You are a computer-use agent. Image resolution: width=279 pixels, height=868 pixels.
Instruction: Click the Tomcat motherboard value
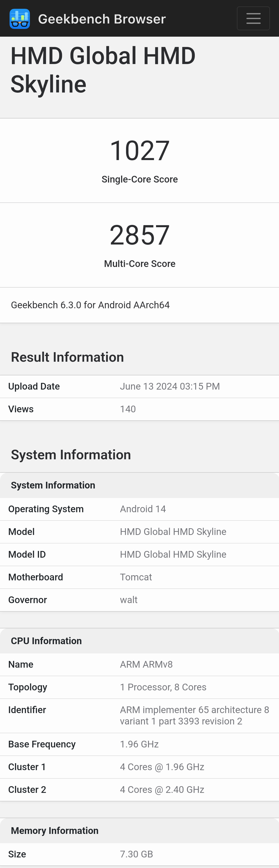click(x=136, y=577)
